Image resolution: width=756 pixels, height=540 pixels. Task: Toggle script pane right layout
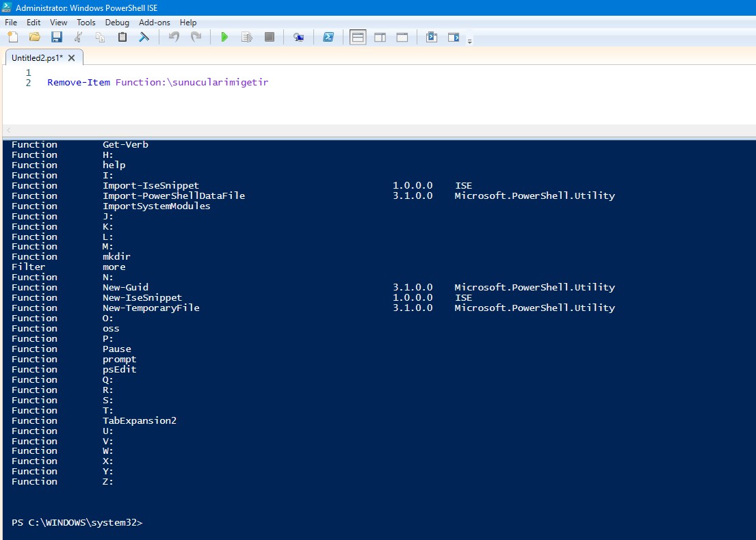(380, 37)
